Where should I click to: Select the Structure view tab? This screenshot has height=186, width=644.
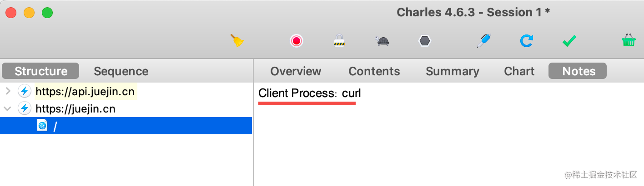(41, 71)
